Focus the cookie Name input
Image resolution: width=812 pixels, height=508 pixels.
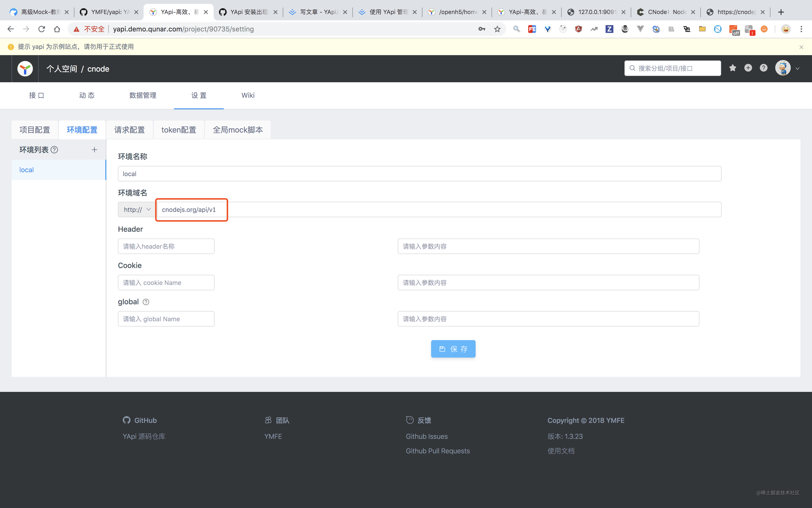(166, 282)
